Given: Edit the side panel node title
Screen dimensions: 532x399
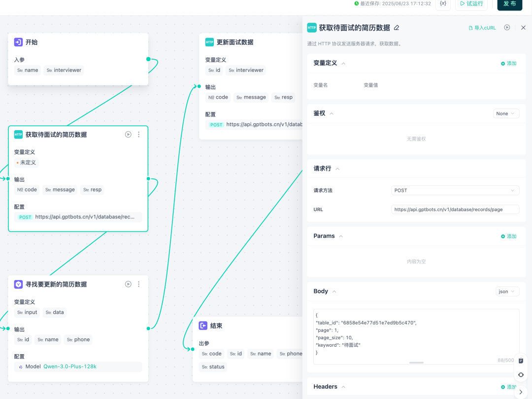Looking at the screenshot, I should point(396,28).
